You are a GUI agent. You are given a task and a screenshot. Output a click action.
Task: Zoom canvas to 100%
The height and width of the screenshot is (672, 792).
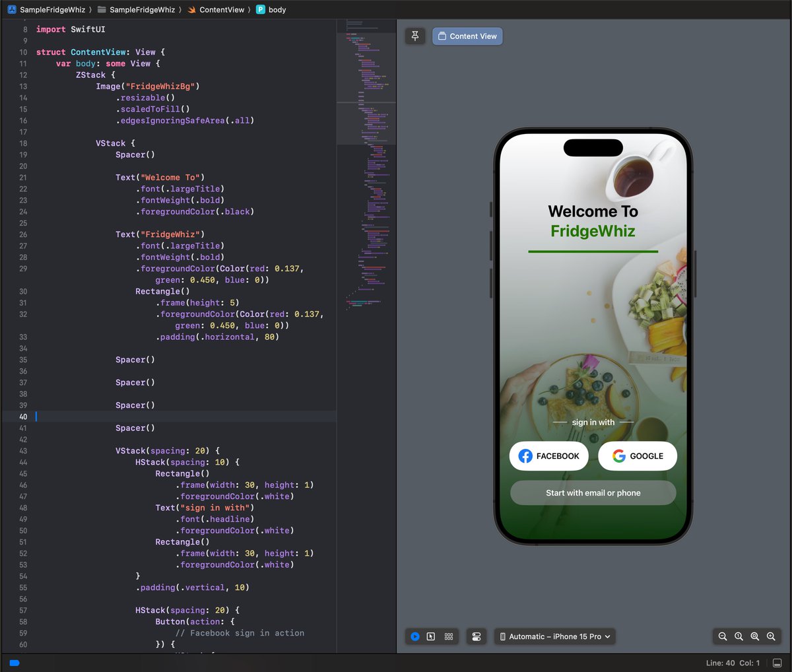tap(739, 636)
